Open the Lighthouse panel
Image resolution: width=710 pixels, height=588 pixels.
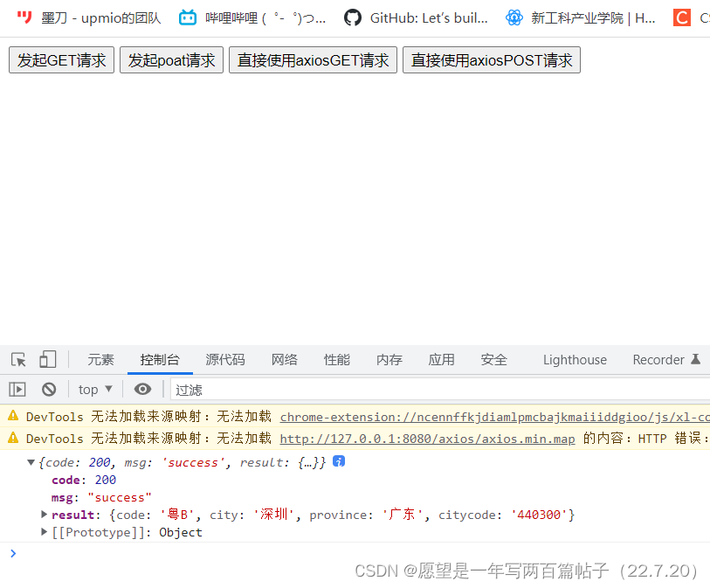click(574, 359)
